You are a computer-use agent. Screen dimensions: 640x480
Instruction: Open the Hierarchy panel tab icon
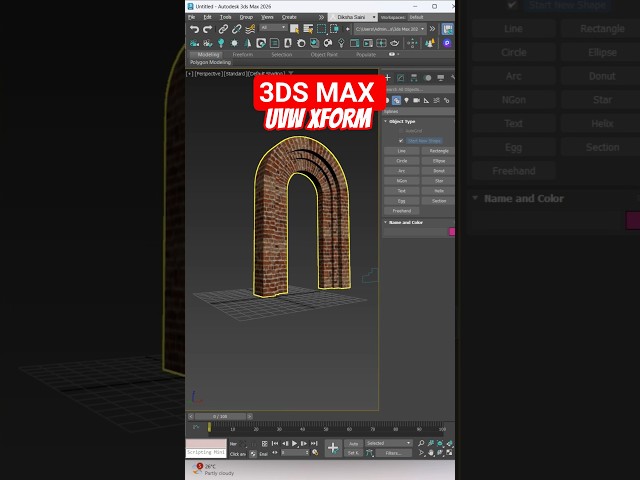coord(414,78)
